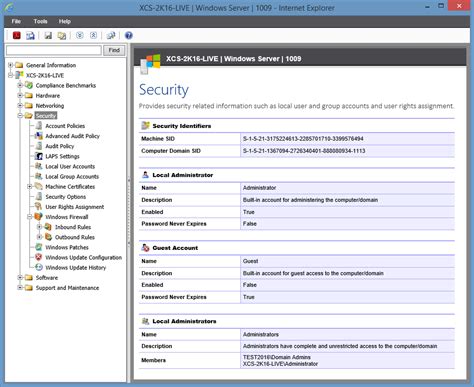Viewport: 474px width, 387px height.
Task: Click the Local Group Accounts icon
Action: (x=39, y=176)
